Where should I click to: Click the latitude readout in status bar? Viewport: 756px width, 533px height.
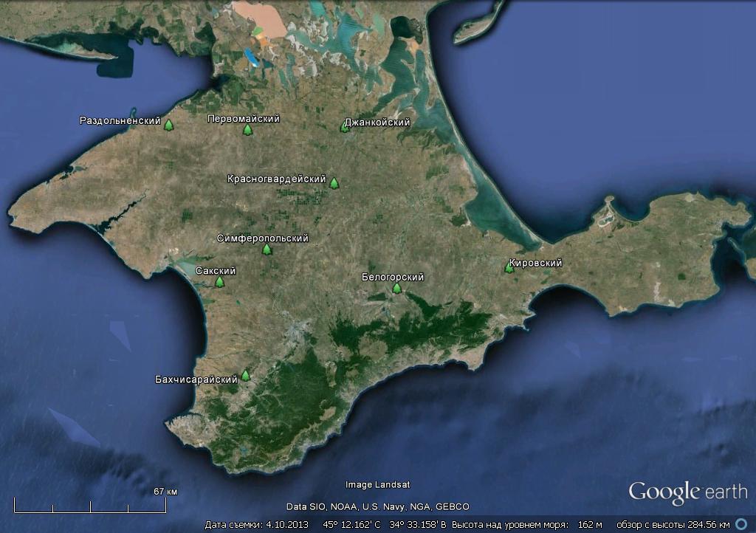[351, 525]
